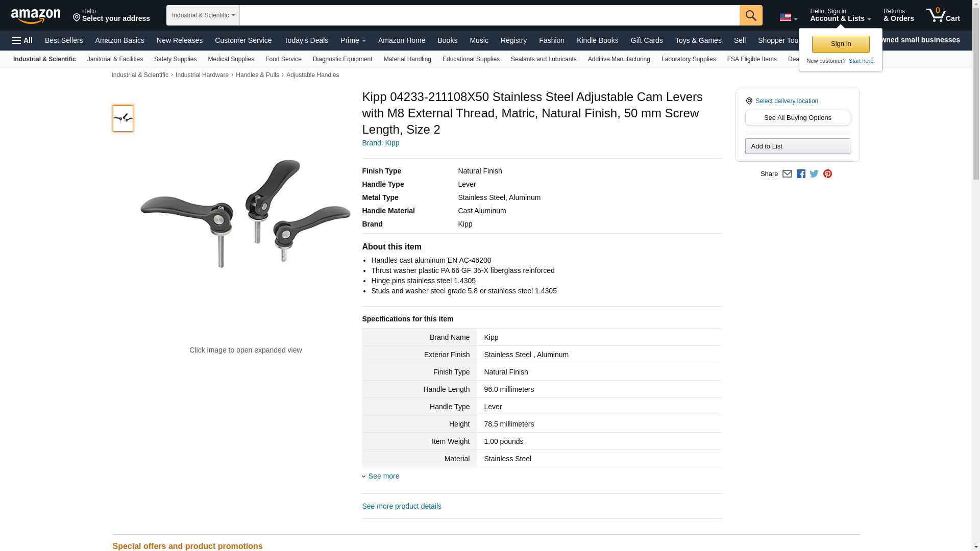The width and height of the screenshot is (980, 551).
Task: Click the Amazon logo
Action: [x=36, y=16]
